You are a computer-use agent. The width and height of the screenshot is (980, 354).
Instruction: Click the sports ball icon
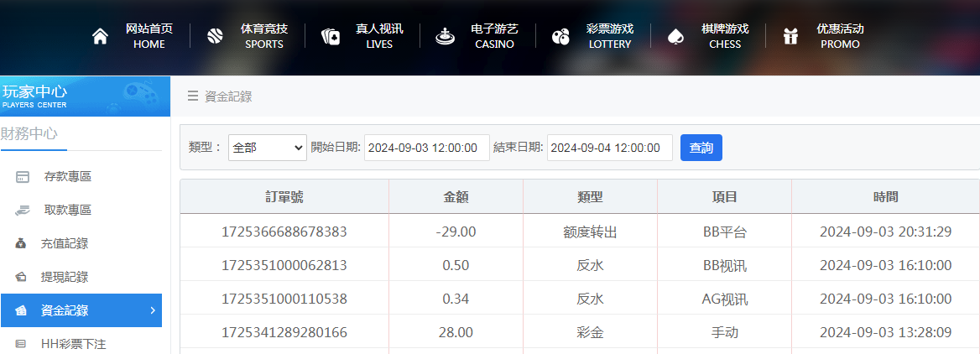click(x=215, y=36)
